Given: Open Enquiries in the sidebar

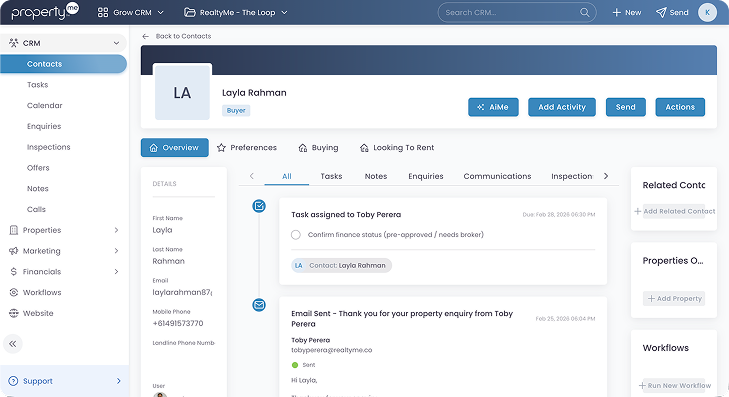Looking at the screenshot, I should tap(44, 126).
